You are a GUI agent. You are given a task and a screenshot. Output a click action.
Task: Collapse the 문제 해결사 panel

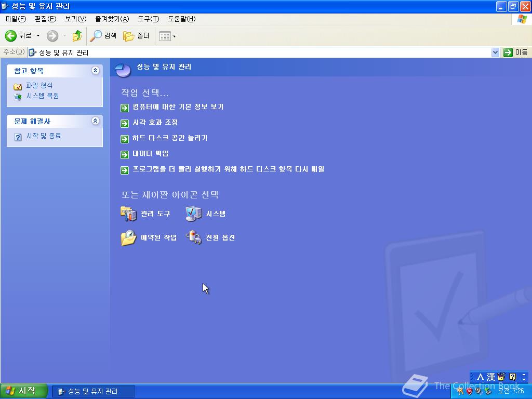click(x=96, y=121)
